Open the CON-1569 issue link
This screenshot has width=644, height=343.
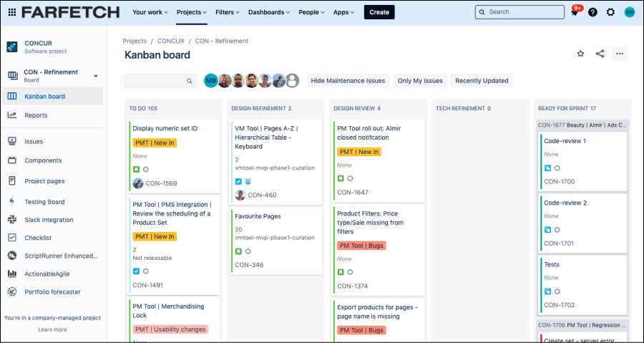coord(161,183)
